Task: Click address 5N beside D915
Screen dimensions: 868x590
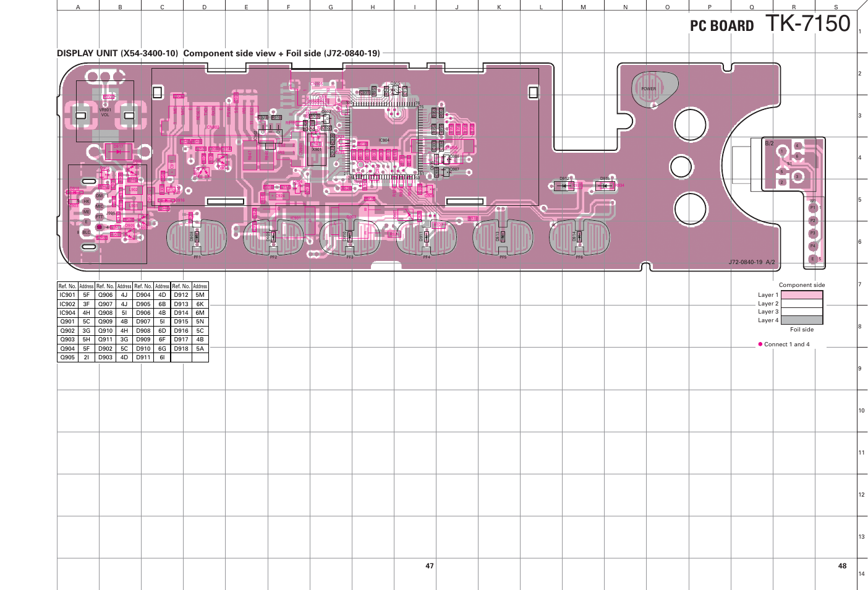Action: [x=200, y=322]
